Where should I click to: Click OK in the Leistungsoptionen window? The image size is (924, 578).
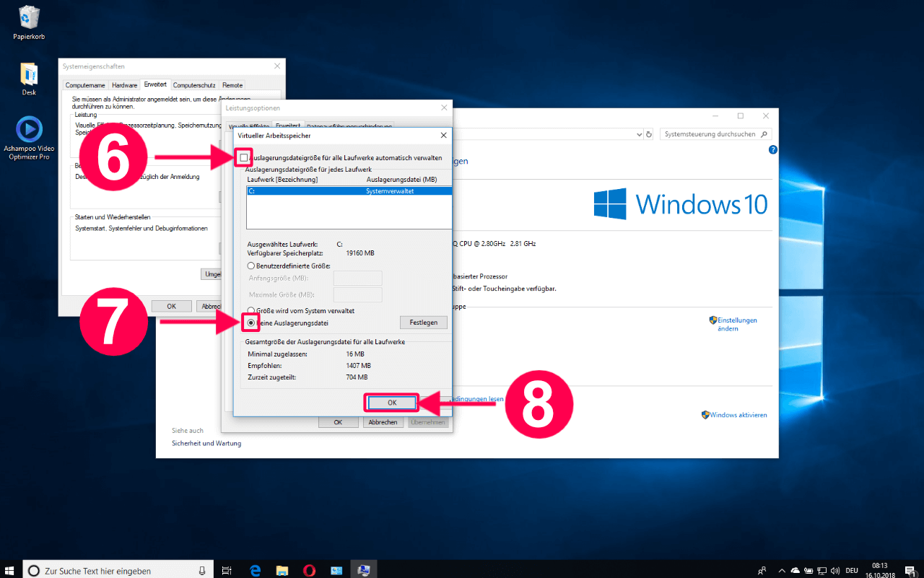point(338,422)
